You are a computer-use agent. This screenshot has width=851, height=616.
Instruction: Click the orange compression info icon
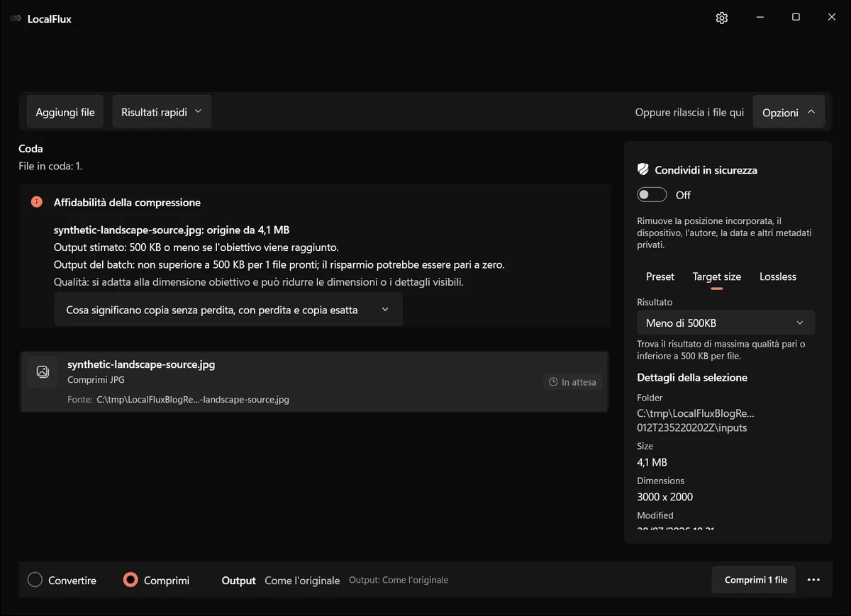37,202
